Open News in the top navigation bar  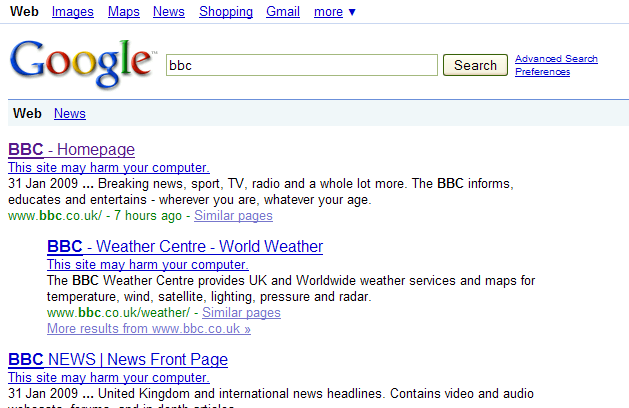[168, 12]
